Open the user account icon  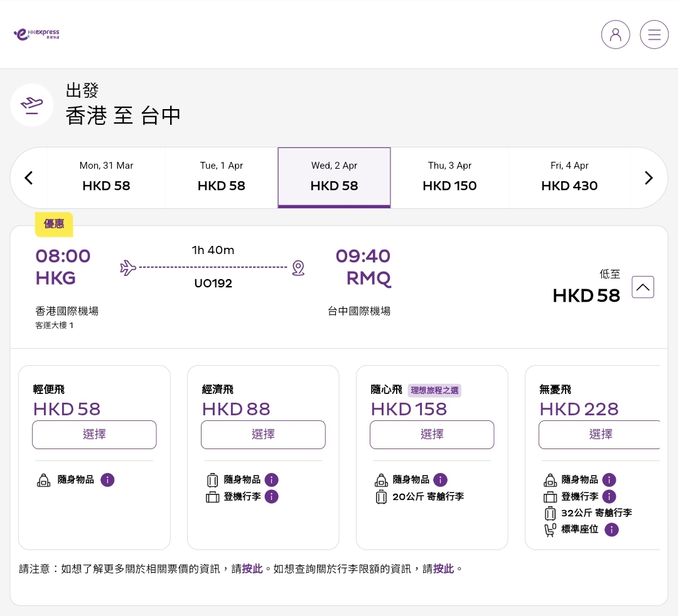[x=615, y=35]
